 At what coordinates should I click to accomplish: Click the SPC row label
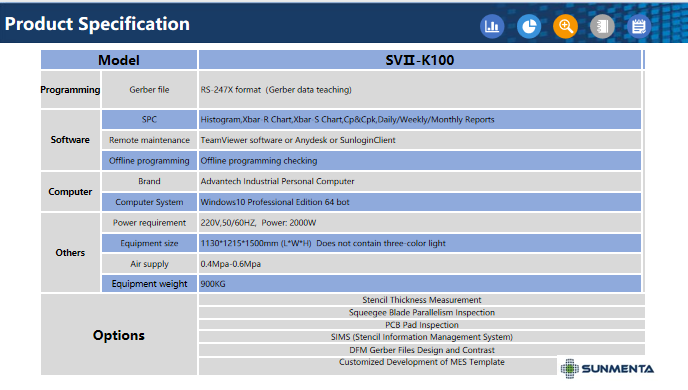click(149, 119)
